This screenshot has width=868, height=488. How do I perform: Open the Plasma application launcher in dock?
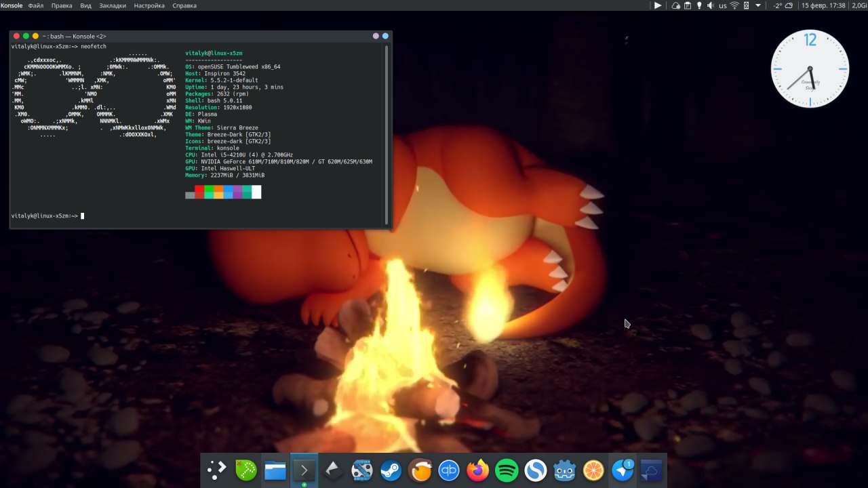click(x=216, y=470)
